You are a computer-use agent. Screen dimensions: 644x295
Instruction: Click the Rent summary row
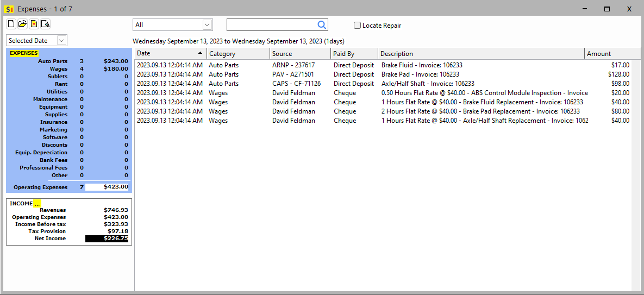pos(69,84)
